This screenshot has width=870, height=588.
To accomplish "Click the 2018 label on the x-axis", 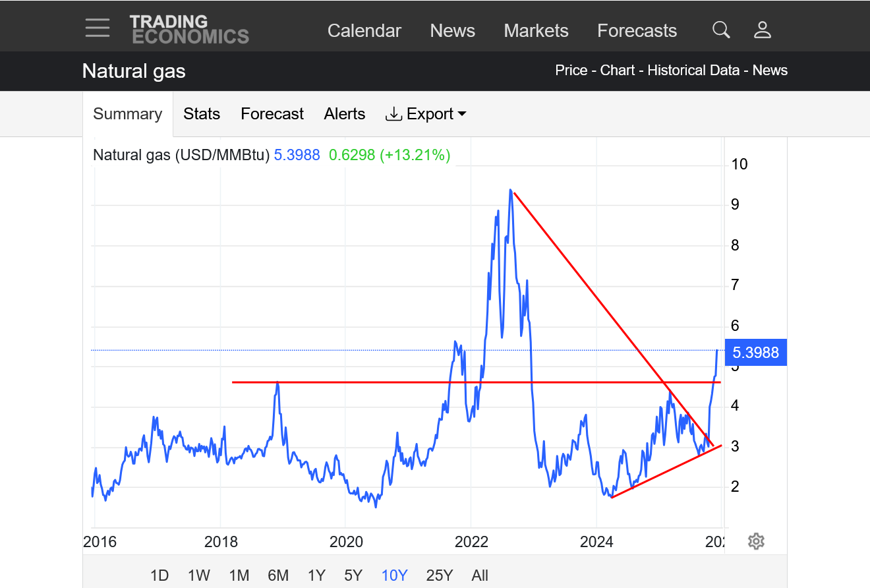I will [x=221, y=542].
